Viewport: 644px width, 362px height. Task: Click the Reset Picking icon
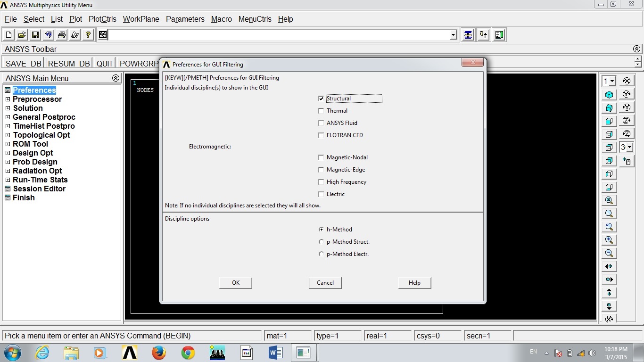[x=483, y=35]
